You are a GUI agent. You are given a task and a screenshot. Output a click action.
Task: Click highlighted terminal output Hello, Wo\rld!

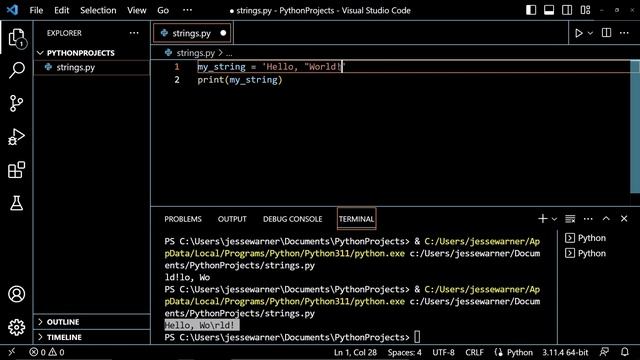pos(202,325)
